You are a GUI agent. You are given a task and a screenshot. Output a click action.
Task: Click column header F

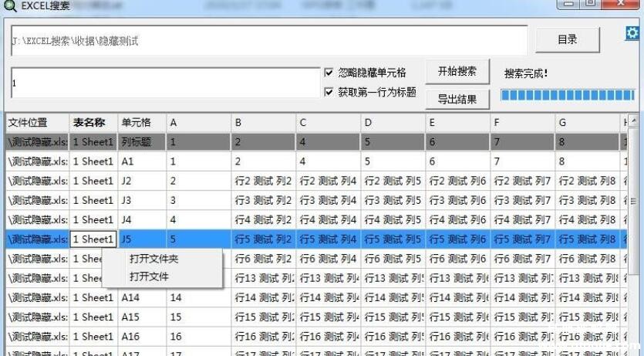click(523, 123)
